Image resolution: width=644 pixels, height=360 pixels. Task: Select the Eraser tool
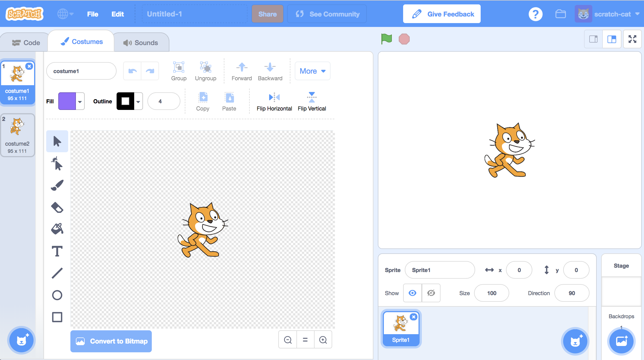click(57, 207)
